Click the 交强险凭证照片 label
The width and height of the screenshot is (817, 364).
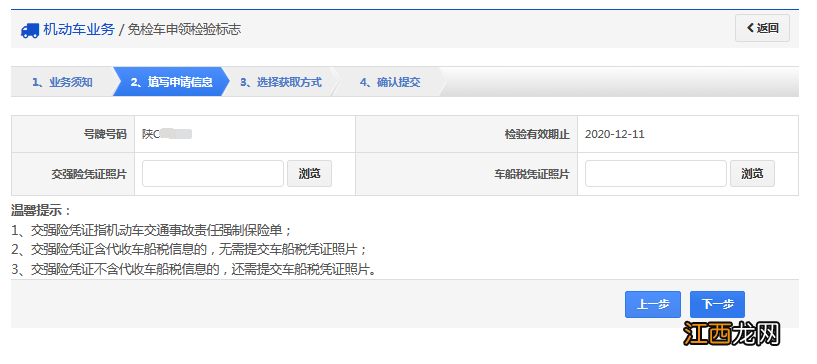click(89, 174)
